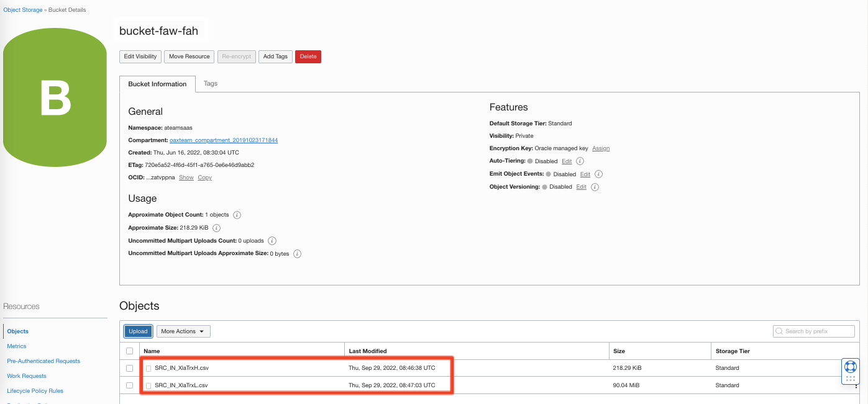Toggle the select-all checkbox in the Objects header
The image size is (868, 404).
tap(129, 351)
